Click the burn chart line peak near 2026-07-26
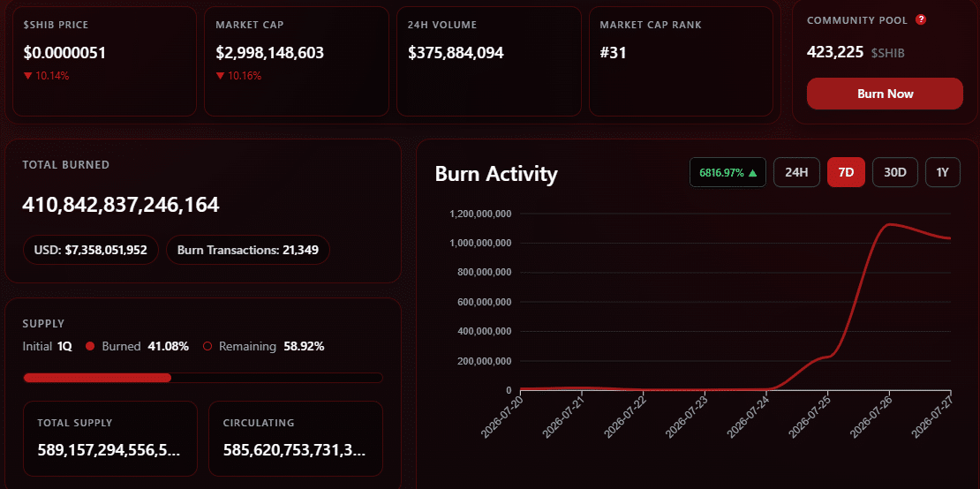The width and height of the screenshot is (980, 489). 890,224
